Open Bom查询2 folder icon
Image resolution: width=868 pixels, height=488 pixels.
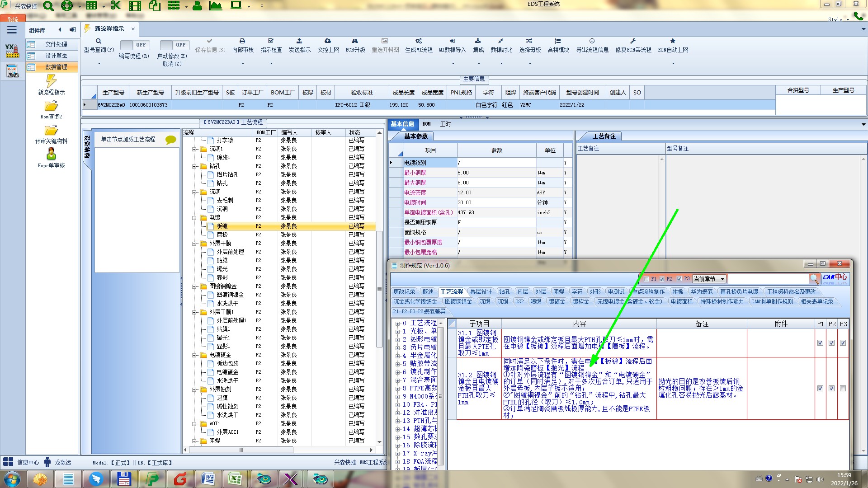click(x=51, y=106)
